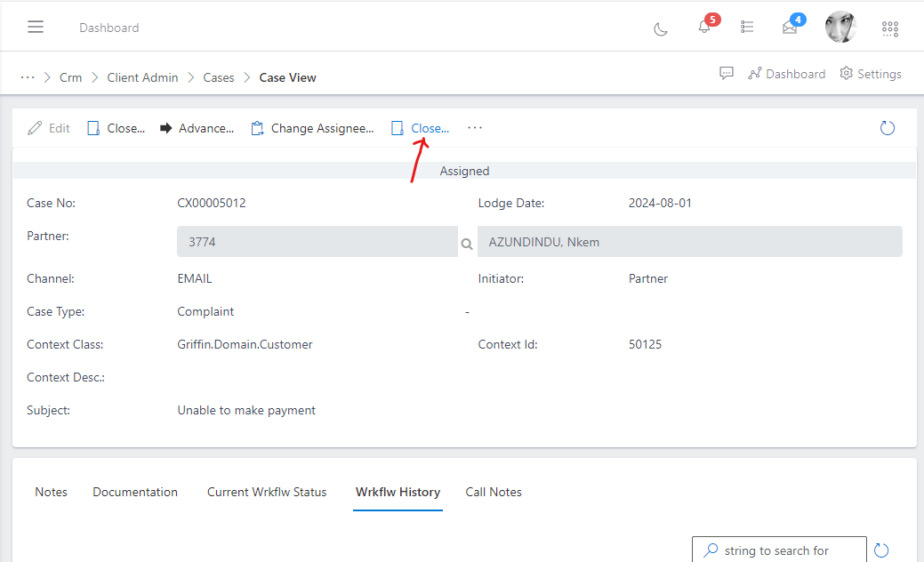Open mail inbox with 4 messages

790,28
